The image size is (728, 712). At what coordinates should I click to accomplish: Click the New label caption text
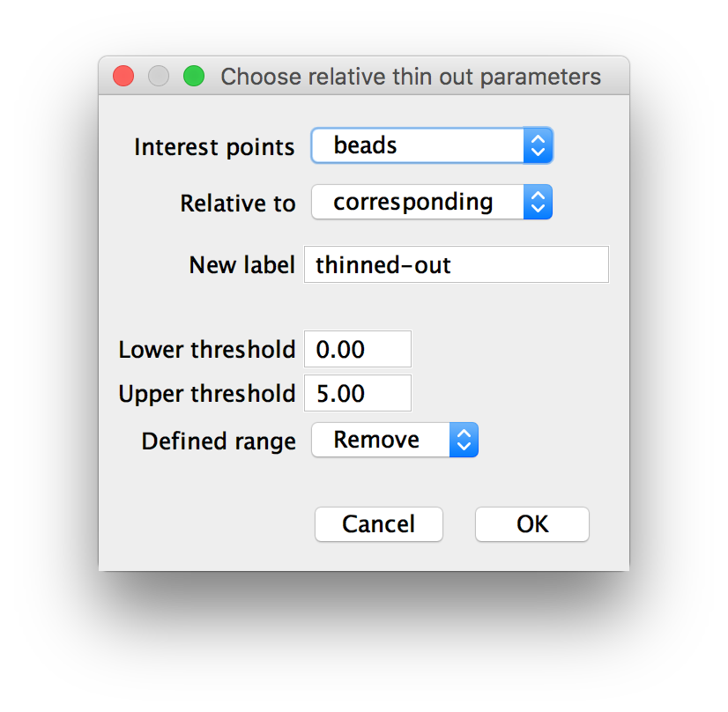click(x=241, y=265)
